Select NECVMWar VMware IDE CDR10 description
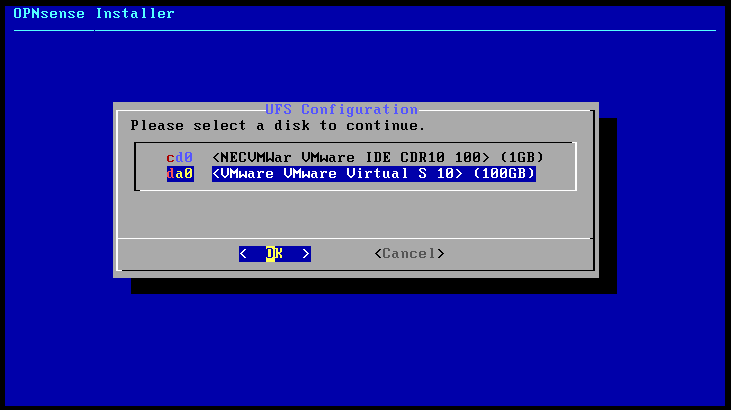This screenshot has width=731, height=410. click(378, 157)
